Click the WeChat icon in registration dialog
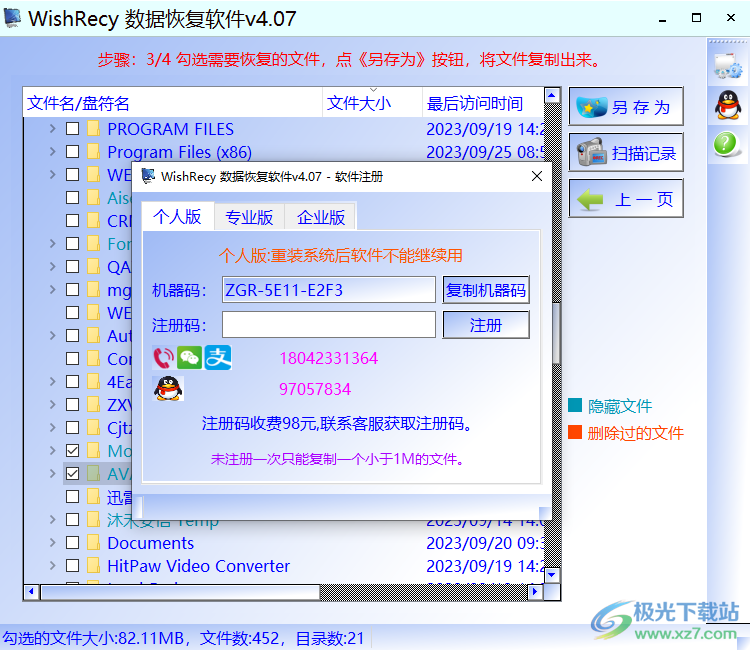 pyautogui.click(x=190, y=358)
